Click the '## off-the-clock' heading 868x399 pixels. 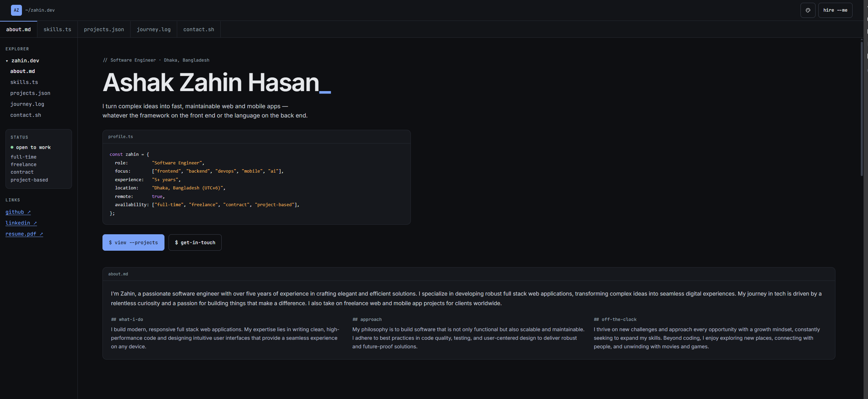(615, 319)
